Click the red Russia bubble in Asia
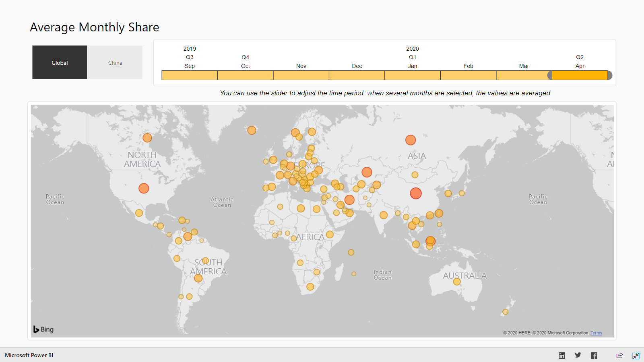Viewport: 644px width, 362px height. [x=411, y=140]
